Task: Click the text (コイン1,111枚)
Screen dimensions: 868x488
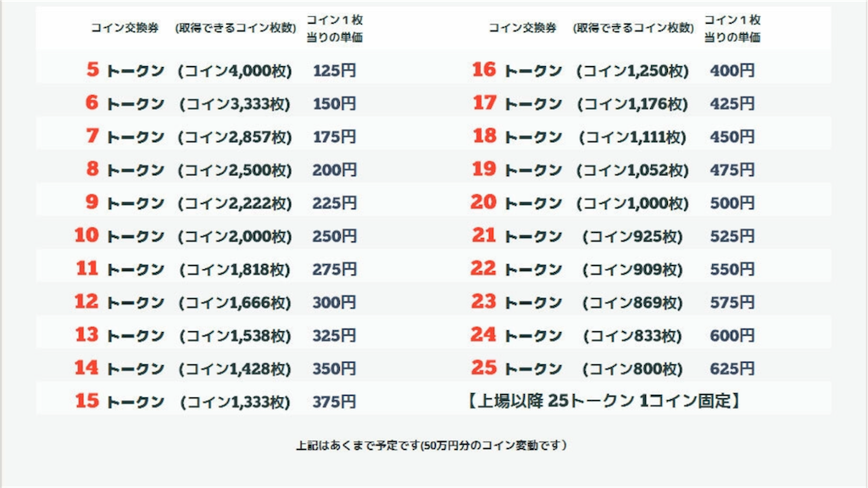Action: point(632,137)
